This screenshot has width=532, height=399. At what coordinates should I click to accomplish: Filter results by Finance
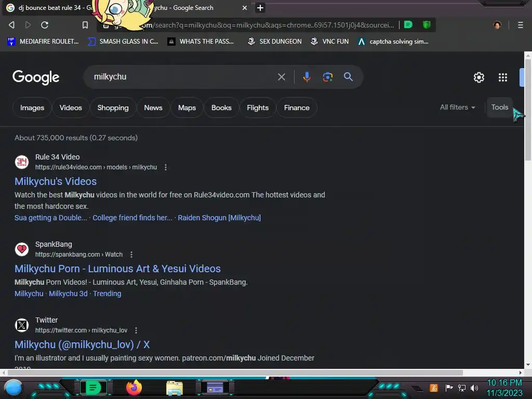tap(297, 108)
